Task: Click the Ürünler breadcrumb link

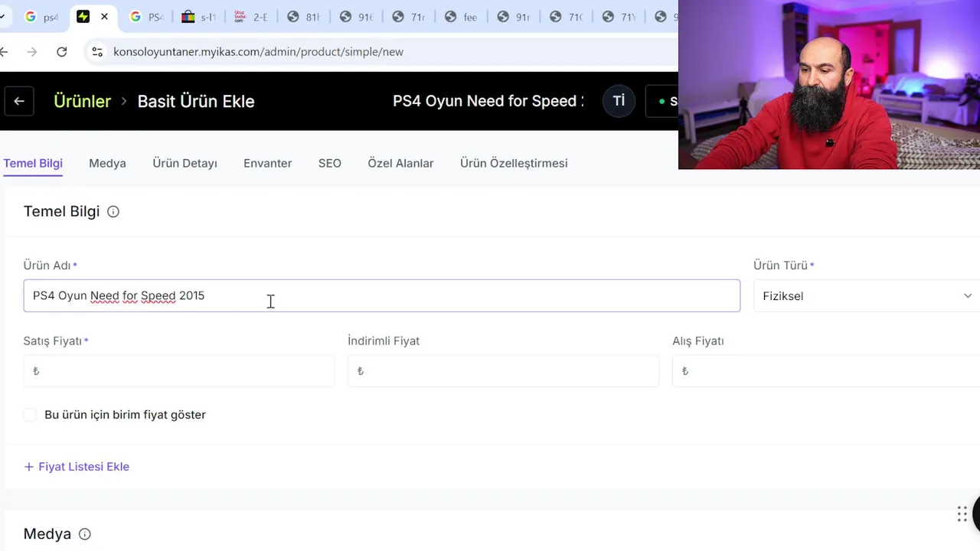Action: 82,101
